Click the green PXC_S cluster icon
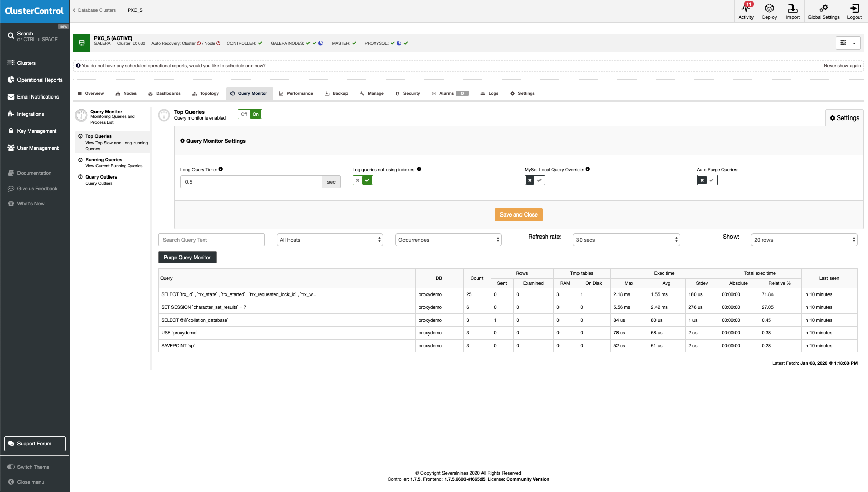The width and height of the screenshot is (868, 492). coord(82,43)
